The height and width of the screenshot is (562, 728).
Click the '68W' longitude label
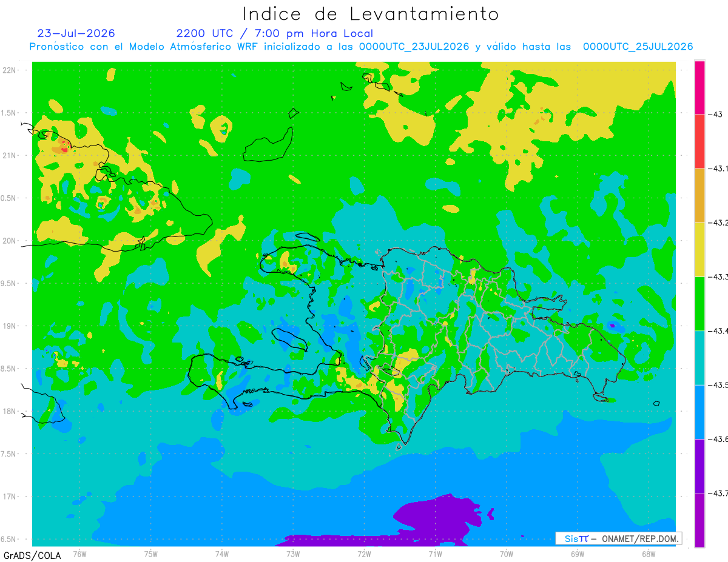pos(648,554)
